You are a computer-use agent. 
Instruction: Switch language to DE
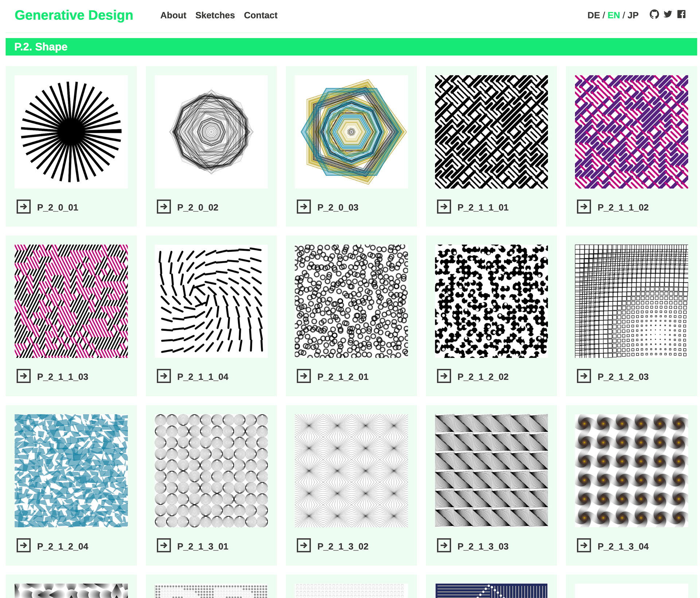(594, 15)
